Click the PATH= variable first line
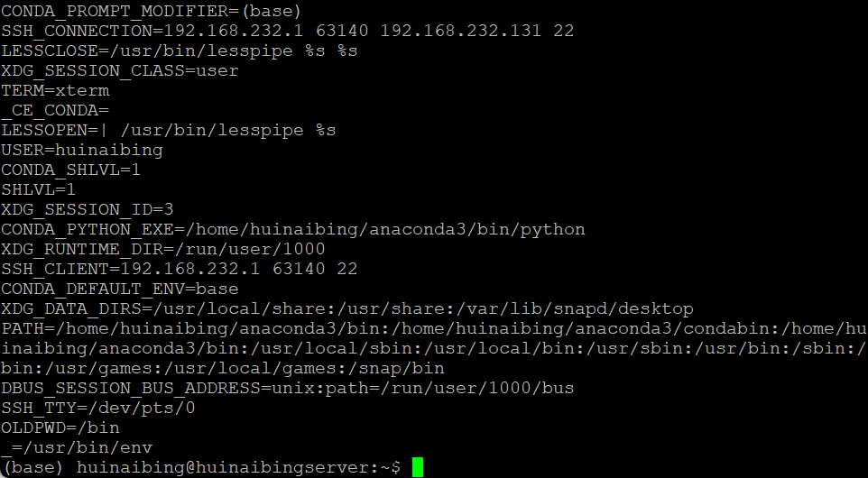868x478 pixels. click(434, 328)
